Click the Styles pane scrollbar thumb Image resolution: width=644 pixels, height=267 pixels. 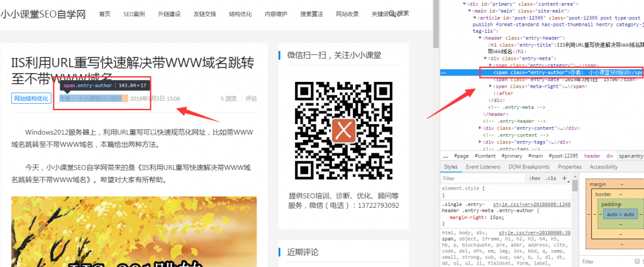575,186
